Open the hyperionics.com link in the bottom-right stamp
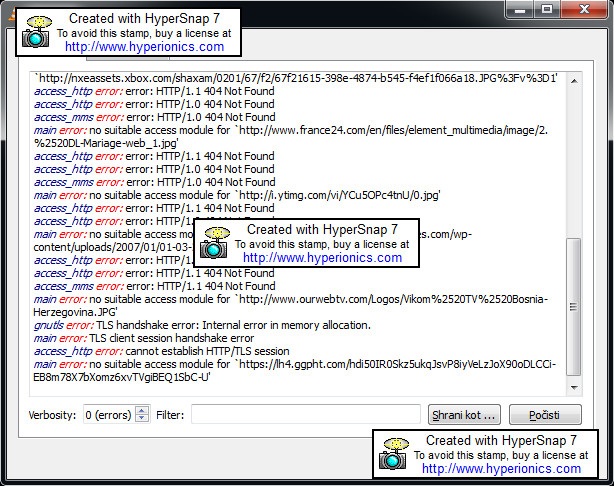Screen dimensions: 614x486 [x=501, y=467]
